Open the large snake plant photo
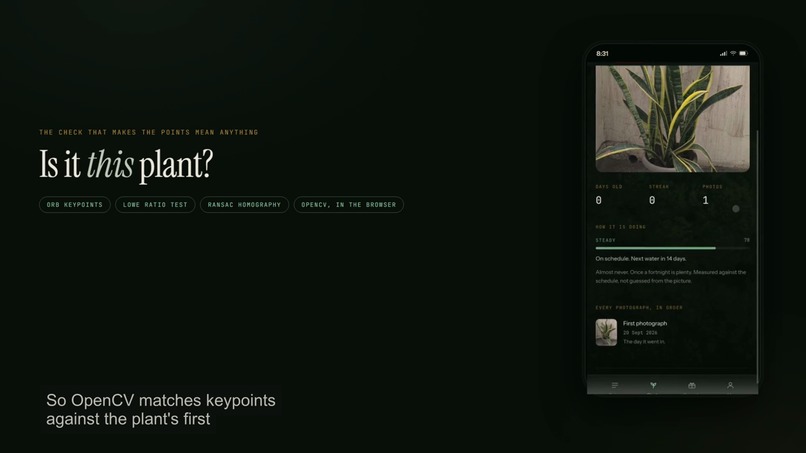Viewport: 806px width, 453px height. click(x=672, y=119)
